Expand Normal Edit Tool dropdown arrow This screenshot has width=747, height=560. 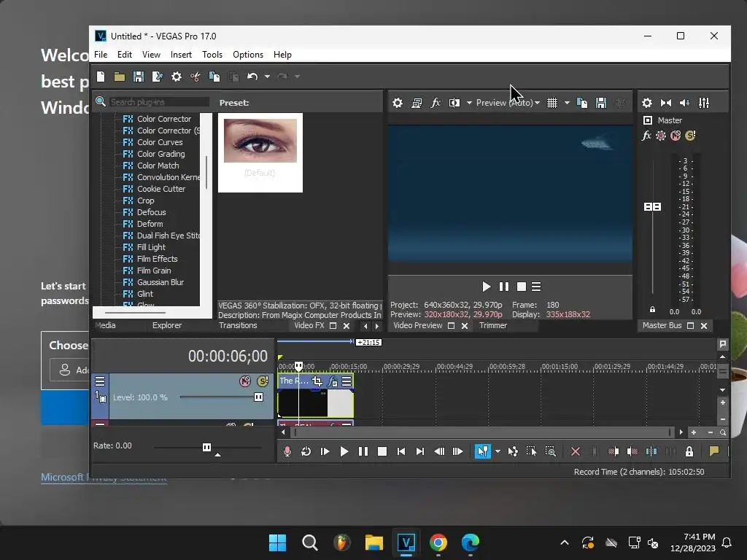pyautogui.click(x=498, y=451)
